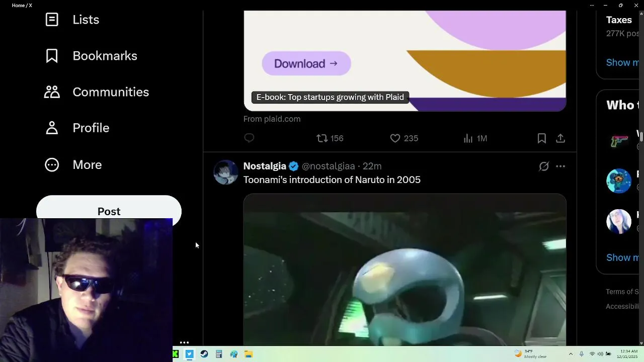This screenshot has height=362, width=644.
Task: Open the battery status tray icon
Action: tap(608, 354)
